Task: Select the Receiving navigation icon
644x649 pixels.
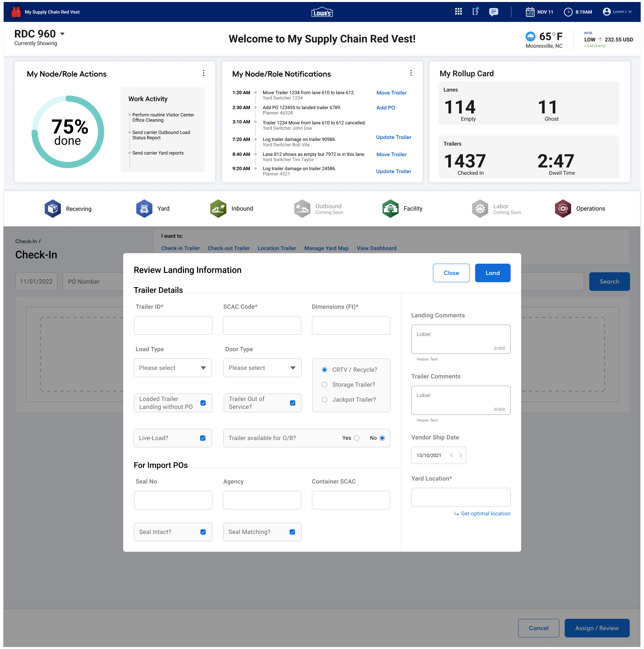Action: [x=52, y=208]
